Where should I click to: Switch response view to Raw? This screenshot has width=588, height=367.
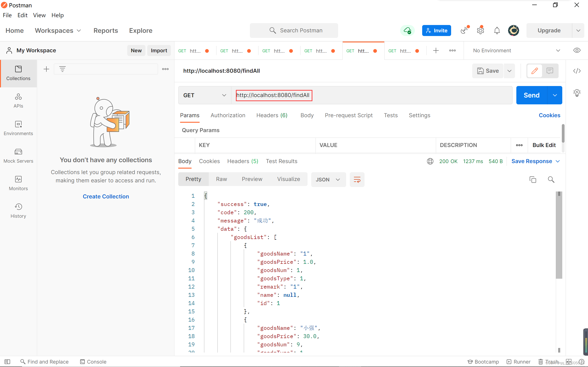pos(221,179)
